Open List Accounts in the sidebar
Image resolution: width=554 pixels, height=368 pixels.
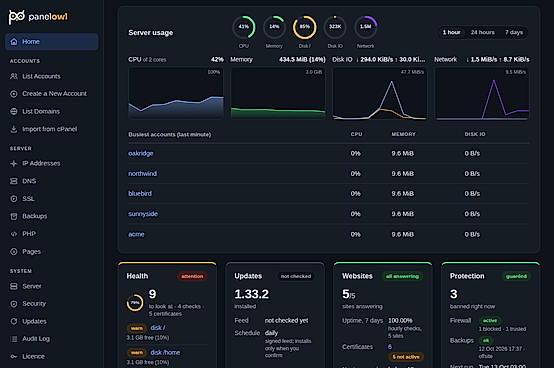point(52,76)
